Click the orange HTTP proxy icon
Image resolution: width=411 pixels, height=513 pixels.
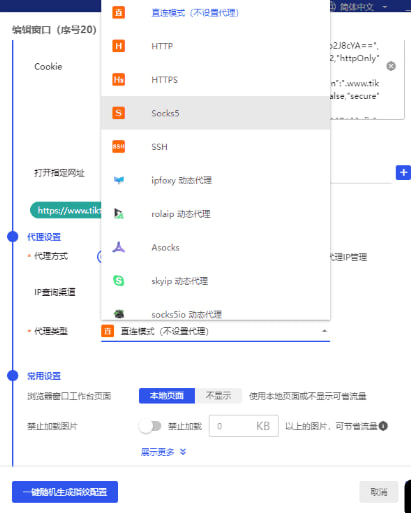pyautogui.click(x=118, y=46)
